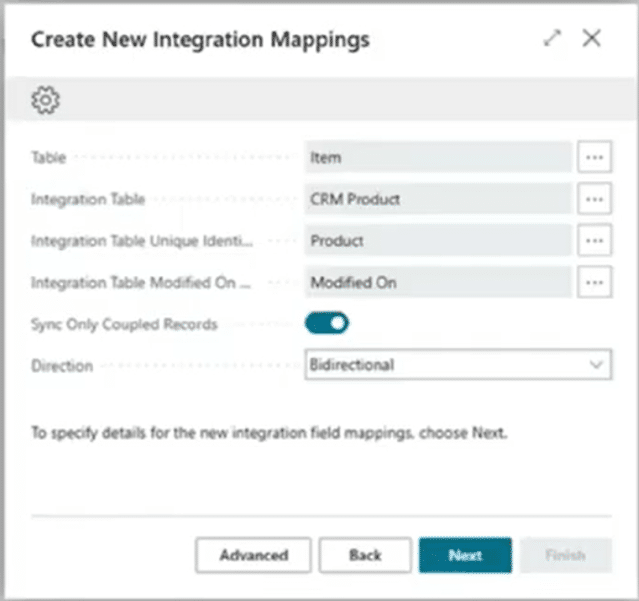Click ellipsis next to CRM Product
This screenshot has height=601, width=639.
coord(594,199)
